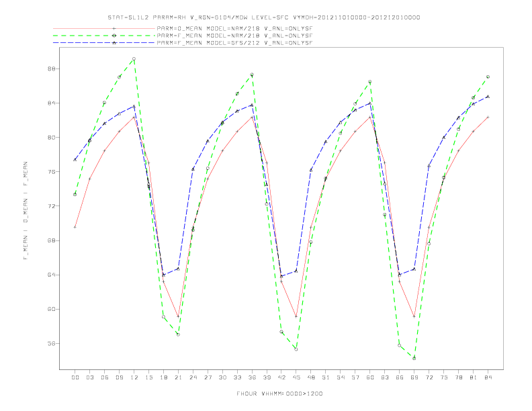Click x-axis forecast hour label 72
This screenshot has height=411, width=532.
pyautogui.click(x=429, y=377)
